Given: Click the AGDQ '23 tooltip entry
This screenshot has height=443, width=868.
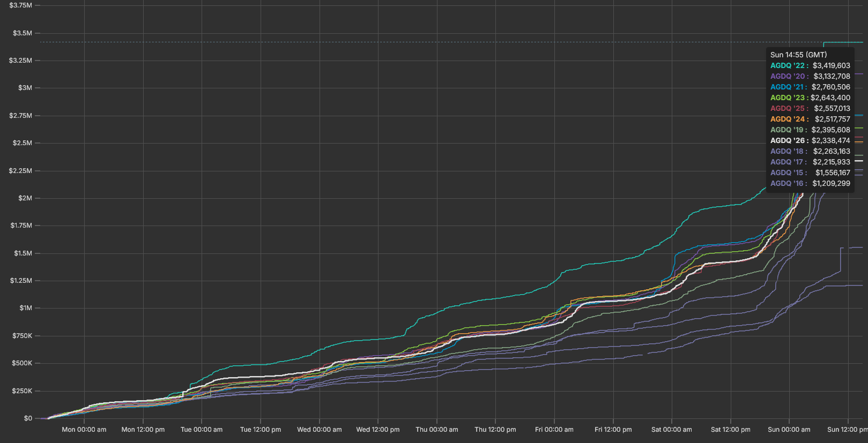Looking at the screenshot, I should point(810,97).
